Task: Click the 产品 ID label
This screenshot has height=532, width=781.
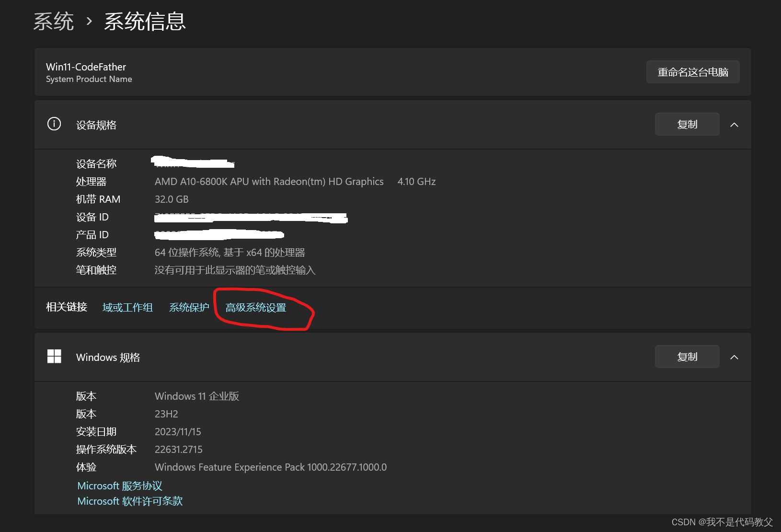Action: [x=92, y=235]
